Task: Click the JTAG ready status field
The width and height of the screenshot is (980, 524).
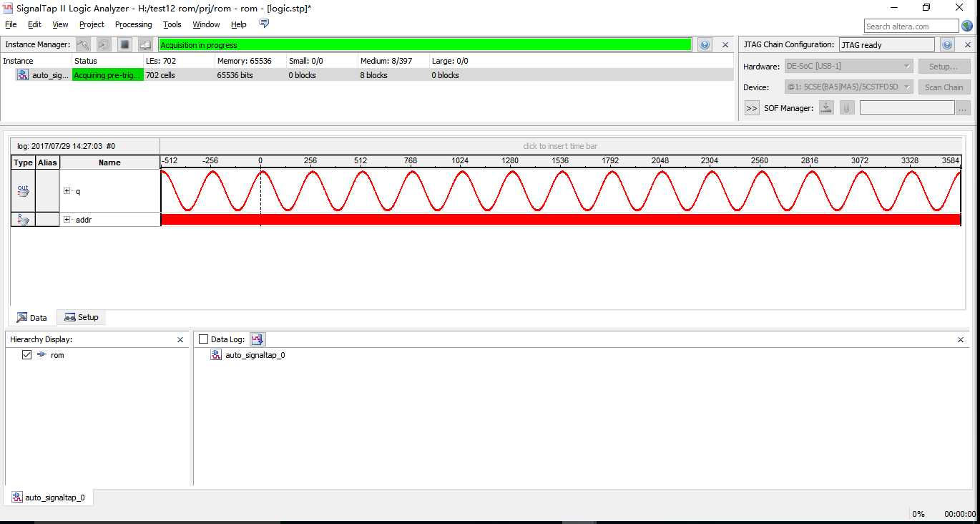Action: (x=886, y=44)
